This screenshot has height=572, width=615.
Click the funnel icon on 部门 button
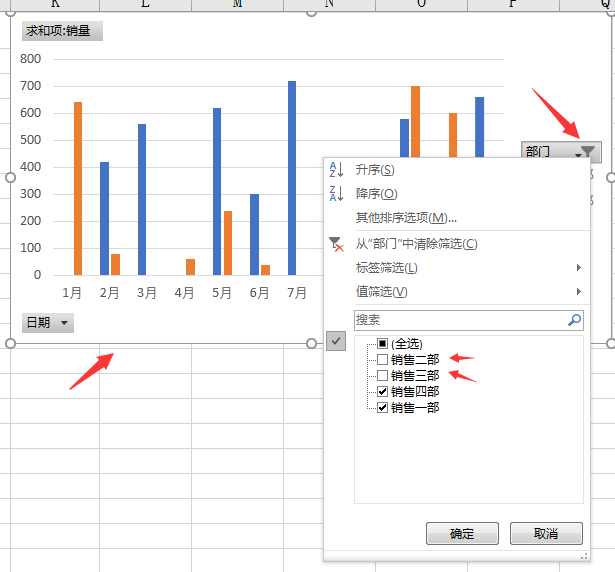click(x=587, y=151)
